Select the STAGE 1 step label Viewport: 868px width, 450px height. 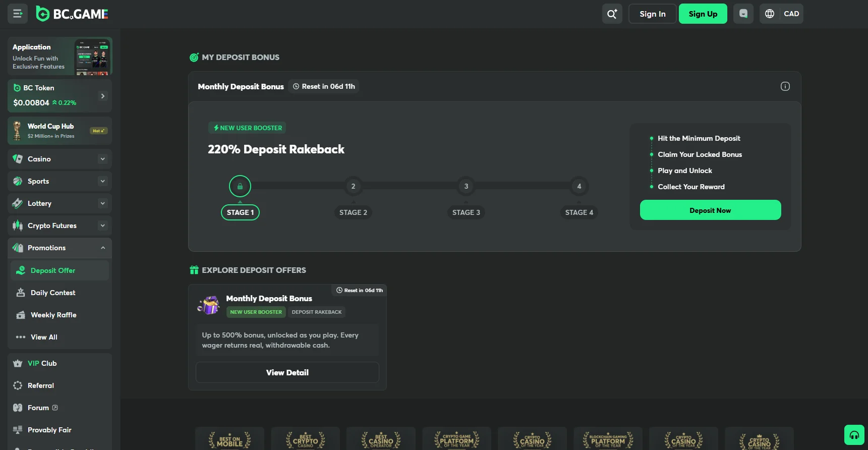240,212
